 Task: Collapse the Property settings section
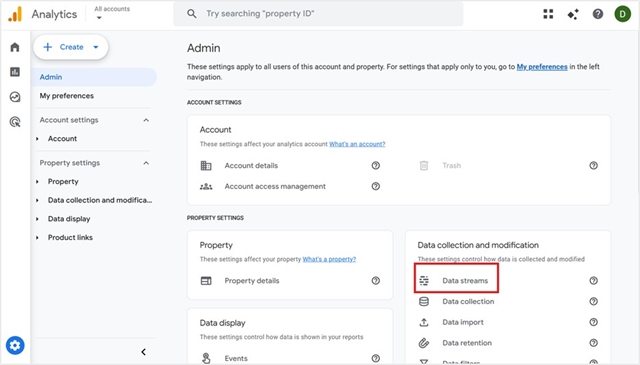click(146, 163)
